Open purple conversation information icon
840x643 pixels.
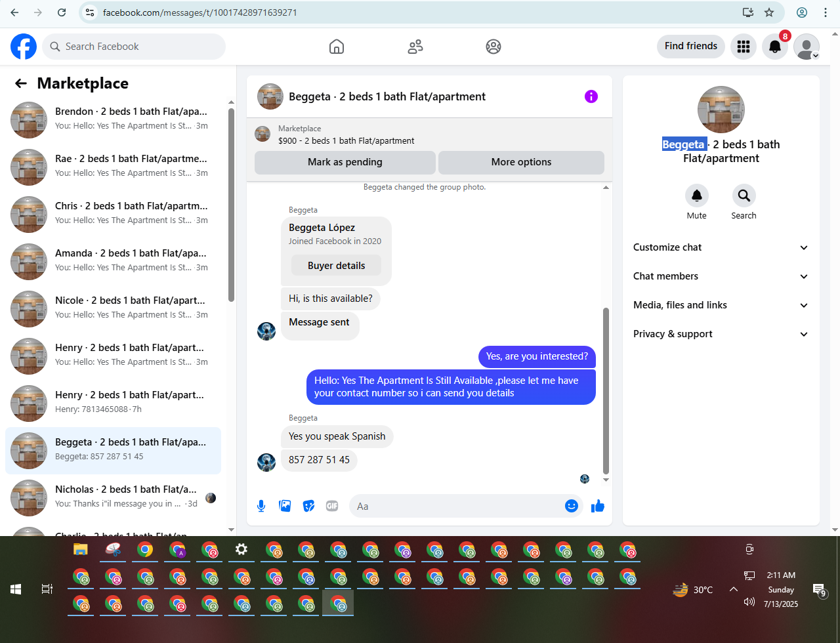tap(591, 96)
